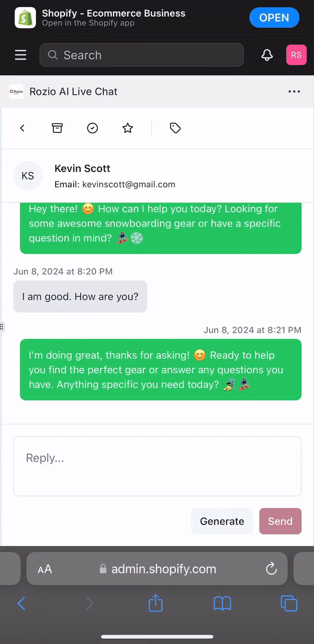Open the RS account avatar
Viewport: 314px width, 644px height.
point(296,55)
